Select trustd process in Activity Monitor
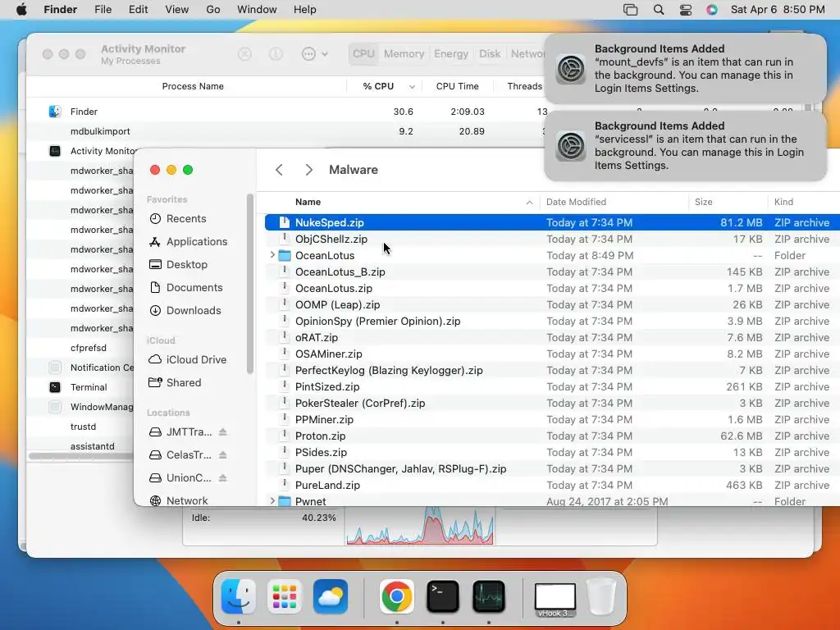The width and height of the screenshot is (840, 630). pos(83,427)
